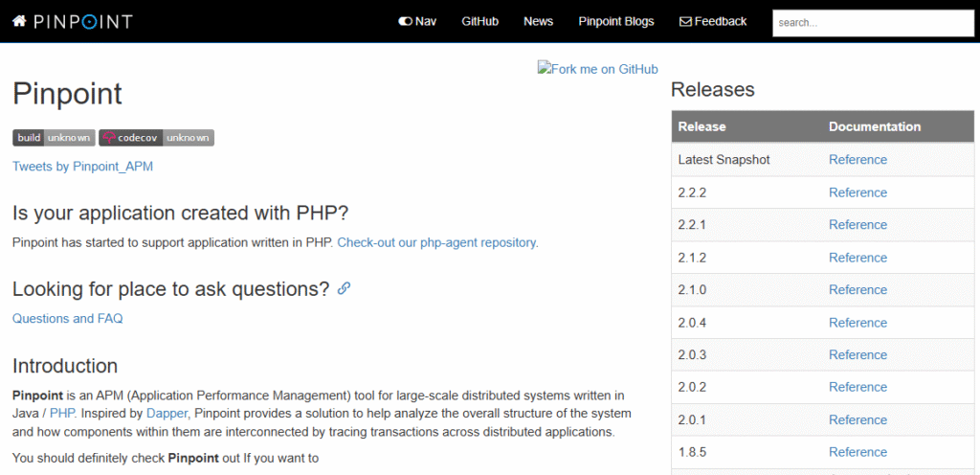Click the build unknown badge
The width and height of the screenshot is (980, 475).
click(54, 138)
